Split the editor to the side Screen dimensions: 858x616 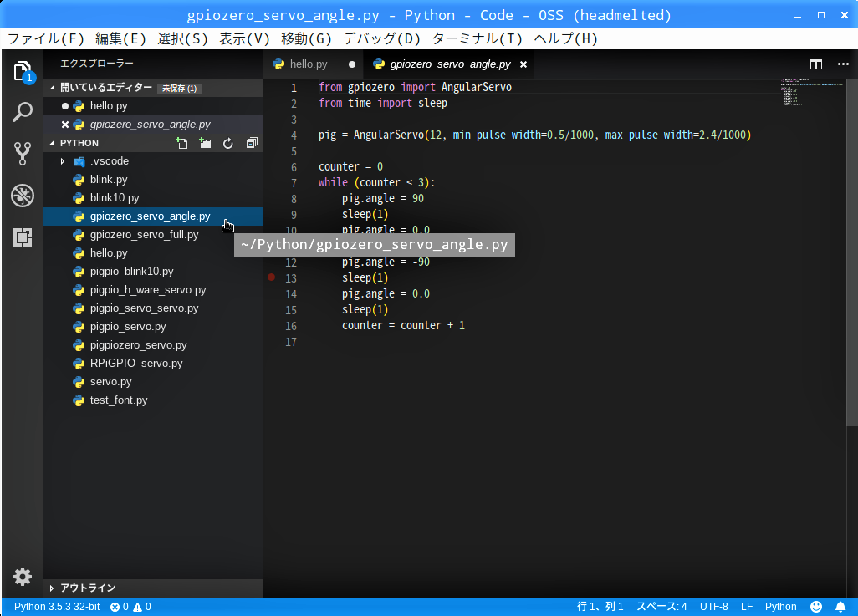point(816,64)
